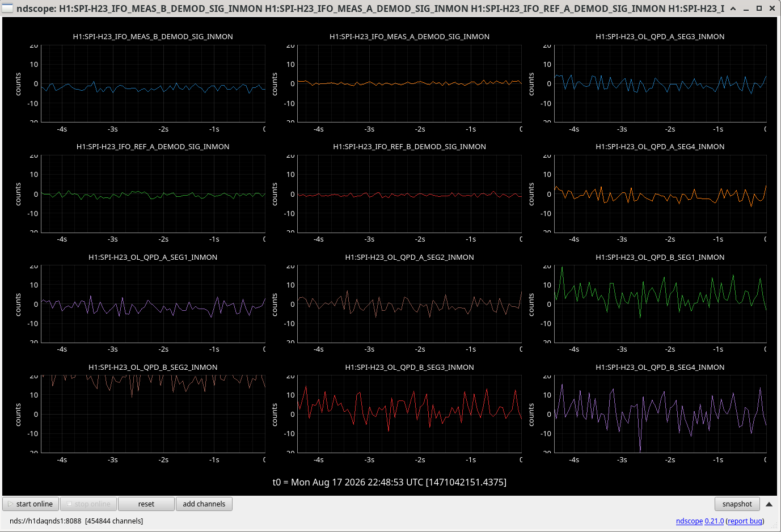Shade the window with the up-arrow icon
The height and width of the screenshot is (532, 781).
(733, 9)
